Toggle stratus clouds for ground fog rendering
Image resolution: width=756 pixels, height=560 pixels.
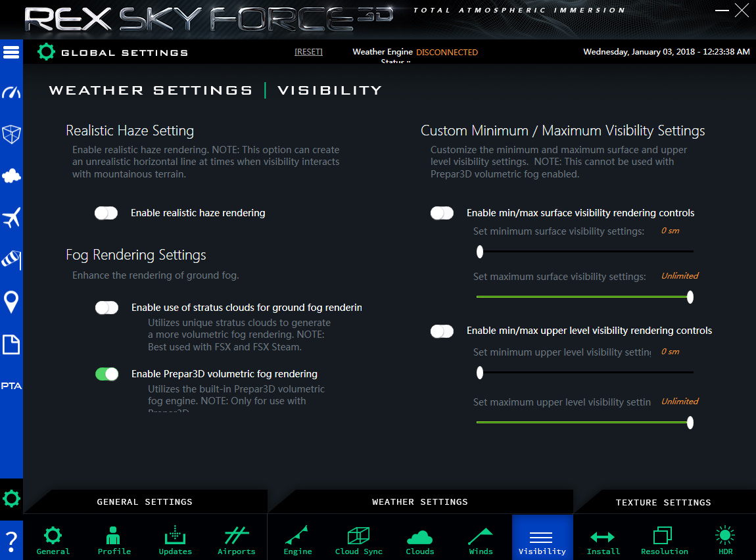coord(106,308)
